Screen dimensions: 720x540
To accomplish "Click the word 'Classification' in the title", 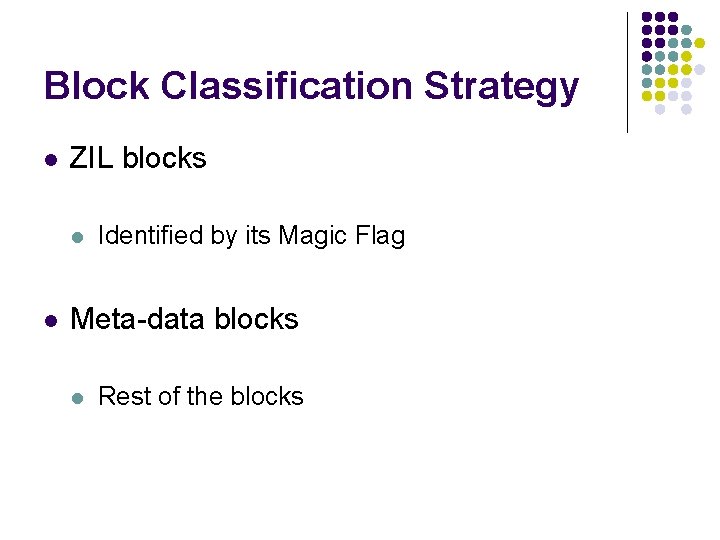I will [x=287, y=85].
